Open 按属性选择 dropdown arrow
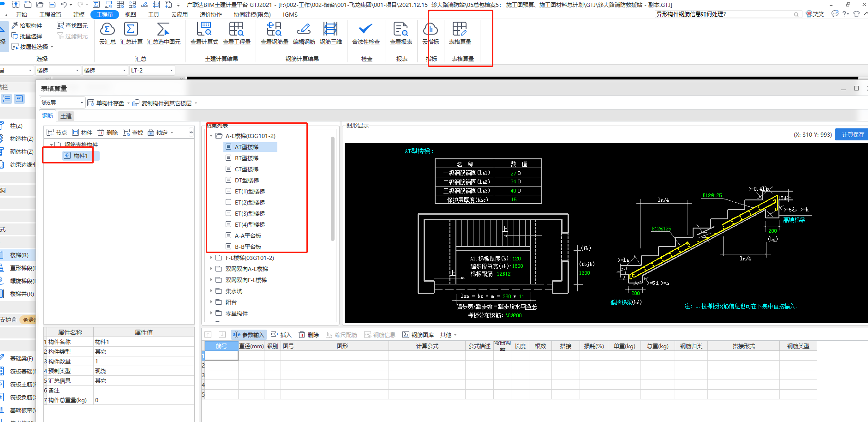Image resolution: width=868 pixels, height=422 pixels. pos(52,47)
